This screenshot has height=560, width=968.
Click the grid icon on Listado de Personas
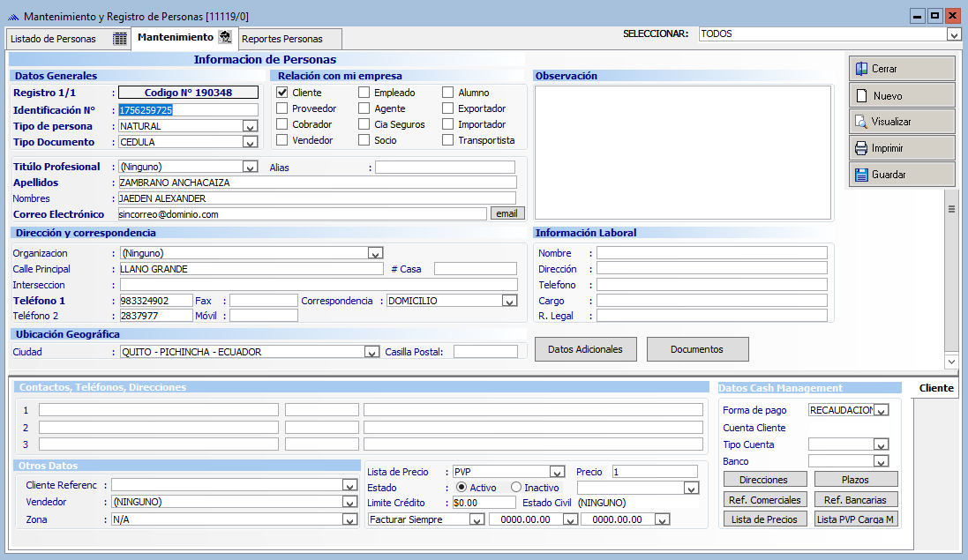(120, 39)
